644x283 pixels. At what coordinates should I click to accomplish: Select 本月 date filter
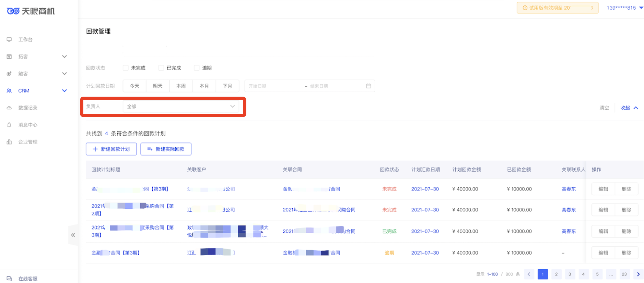pos(204,86)
